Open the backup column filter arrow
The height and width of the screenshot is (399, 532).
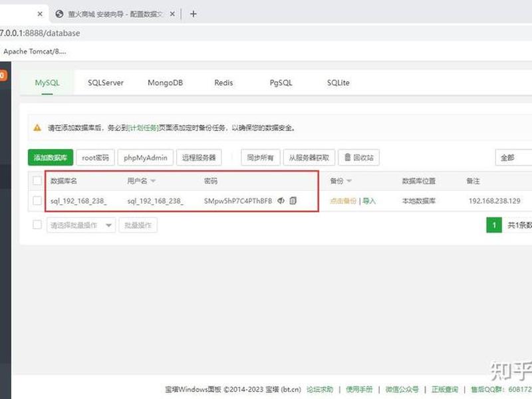(349, 181)
